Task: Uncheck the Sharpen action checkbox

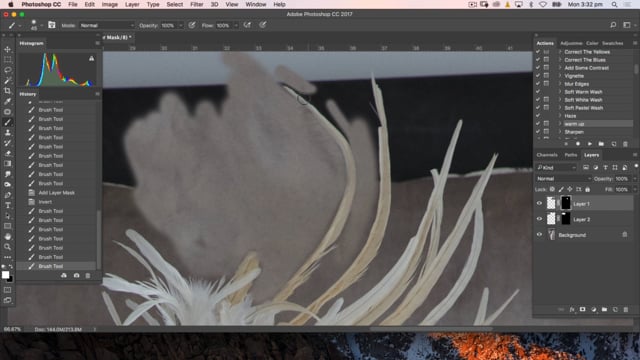Action: (x=538, y=131)
